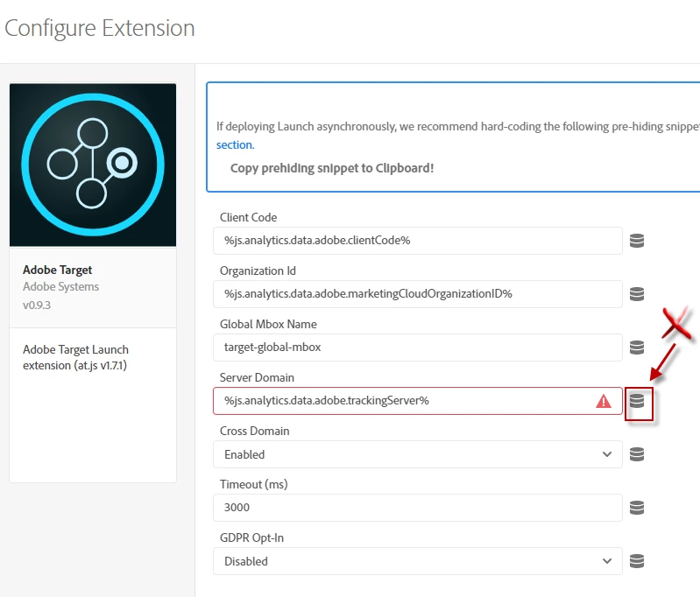Click the 'Cross Domain' field label

tap(254, 431)
